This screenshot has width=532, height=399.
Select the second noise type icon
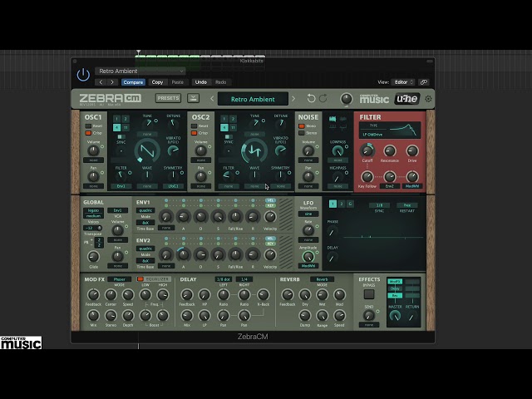coord(343,119)
